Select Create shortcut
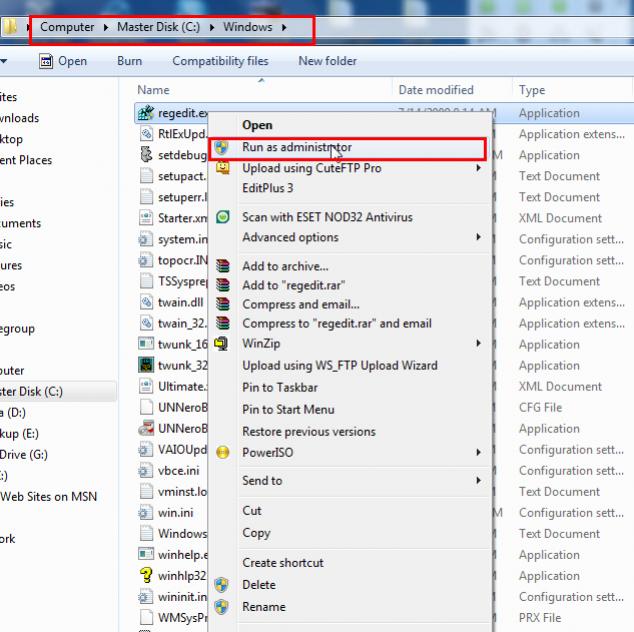This screenshot has height=632, width=634. (x=283, y=563)
